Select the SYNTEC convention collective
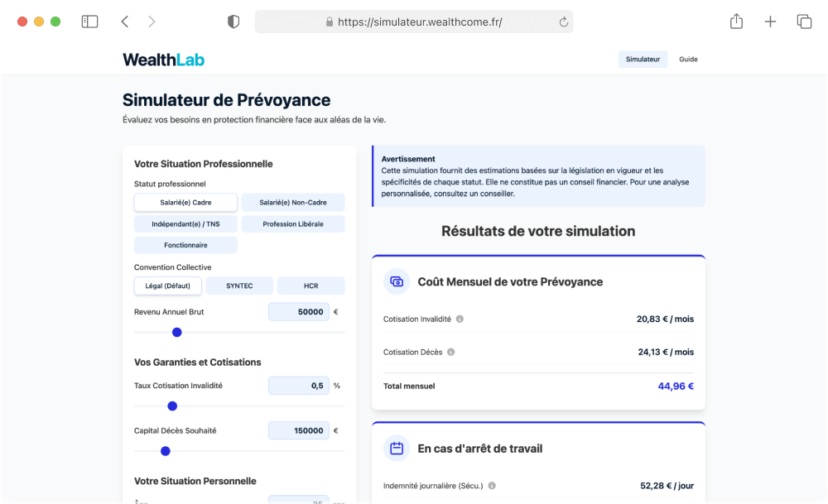The width and height of the screenshot is (828, 504). pos(239,285)
